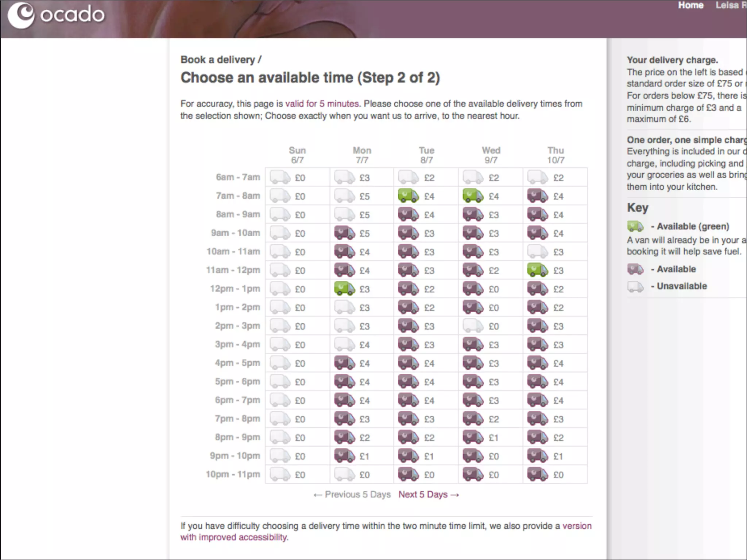Select Wednesday 12pm-1pm free delivery van

473,289
